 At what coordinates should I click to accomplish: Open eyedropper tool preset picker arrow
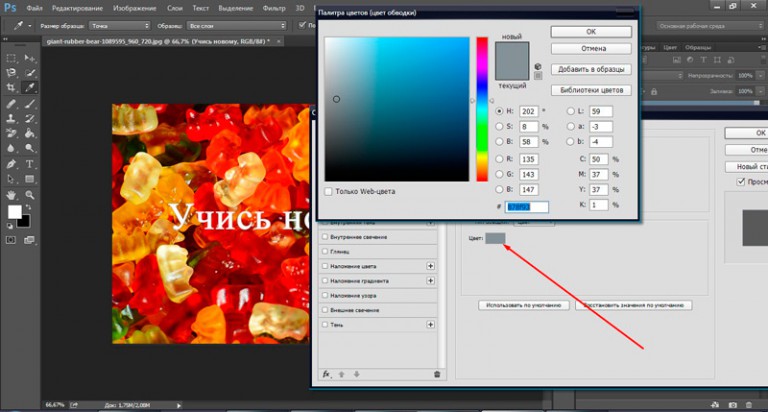point(30,25)
